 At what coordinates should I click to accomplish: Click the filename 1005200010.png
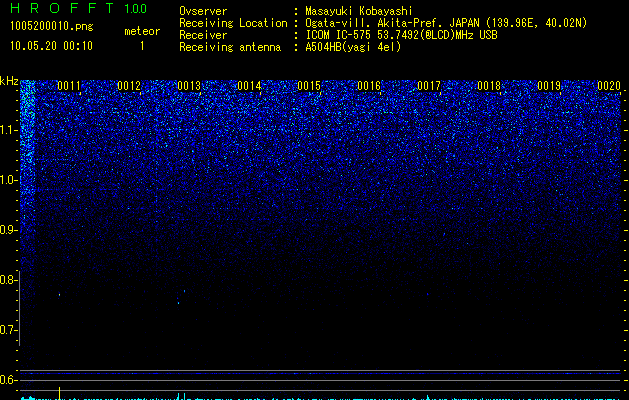pos(52,26)
